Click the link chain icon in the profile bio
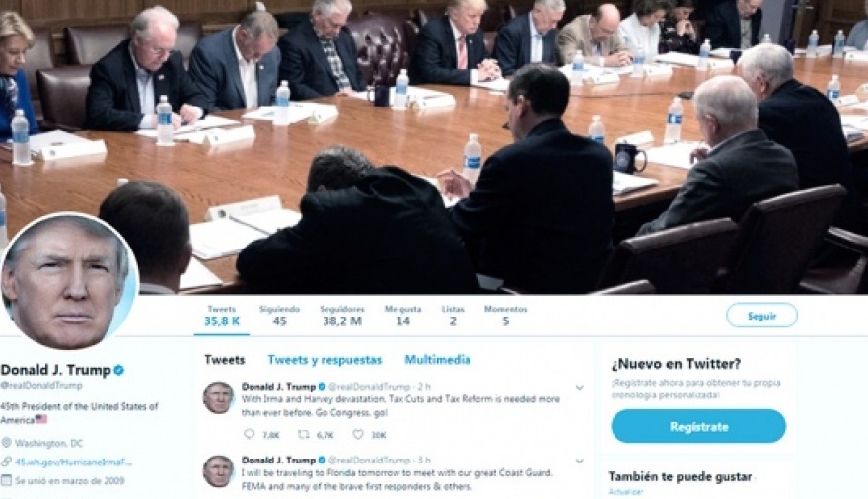868x499 pixels. pyautogui.click(x=6, y=462)
